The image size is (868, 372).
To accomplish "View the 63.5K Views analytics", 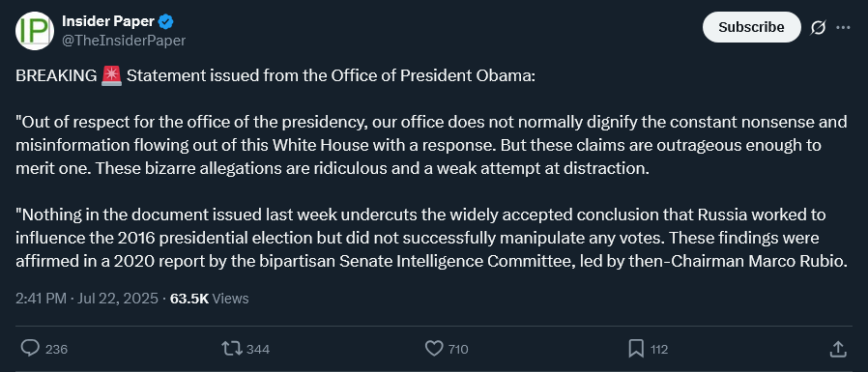I will 209,299.
